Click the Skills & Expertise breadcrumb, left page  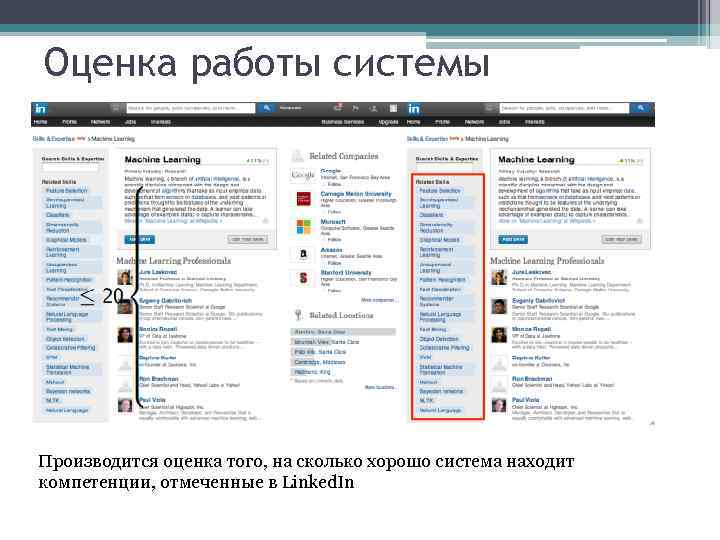(53, 139)
